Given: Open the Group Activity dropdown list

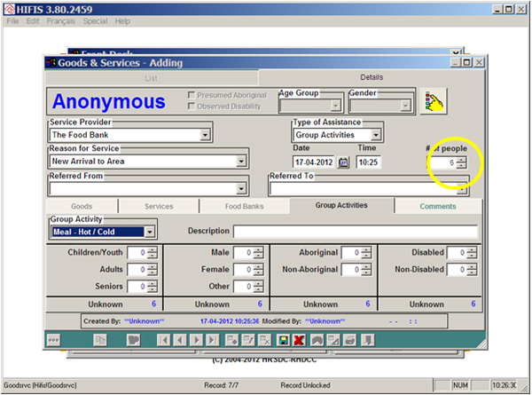Looking at the screenshot, I should pyautogui.click(x=149, y=232).
